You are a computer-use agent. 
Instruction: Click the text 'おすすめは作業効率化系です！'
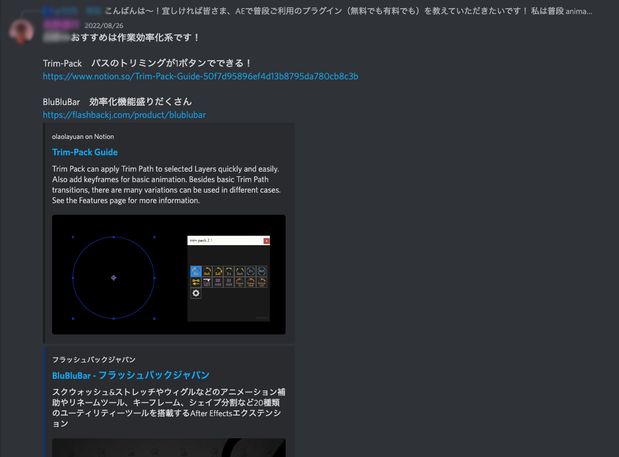[136, 38]
